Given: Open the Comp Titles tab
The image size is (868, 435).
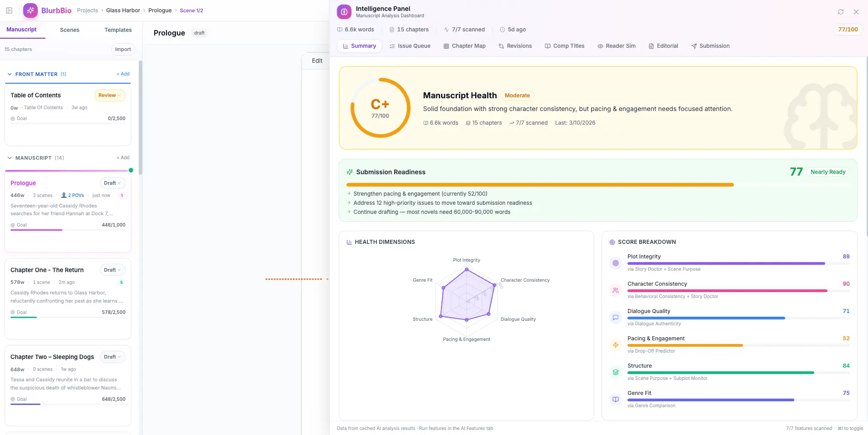Looking at the screenshot, I should pos(565,46).
